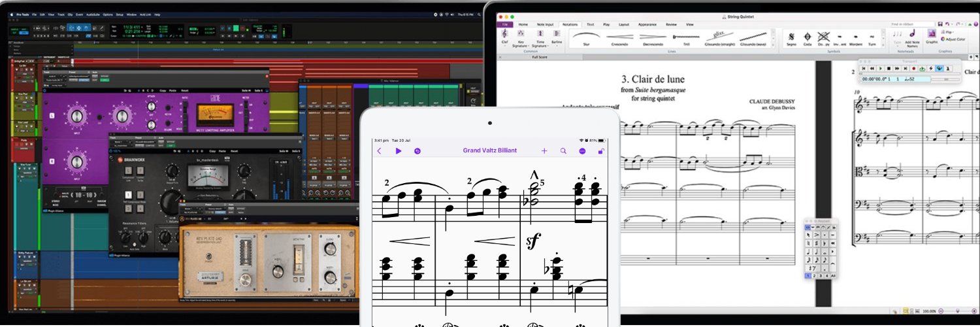Click Record in Sibelius Transport window
The width and height of the screenshot is (980, 327).
coord(914,69)
